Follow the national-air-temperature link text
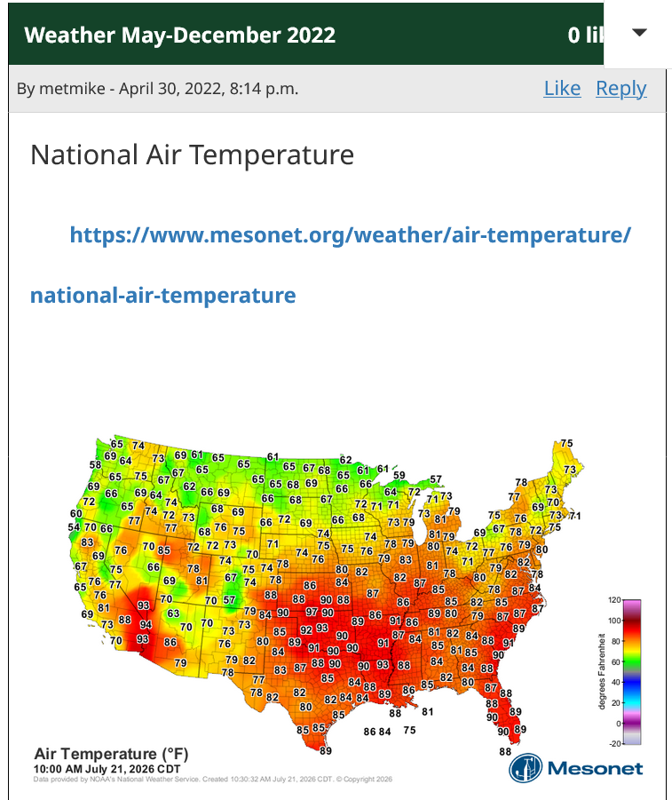The width and height of the screenshot is (672, 800). point(162,296)
